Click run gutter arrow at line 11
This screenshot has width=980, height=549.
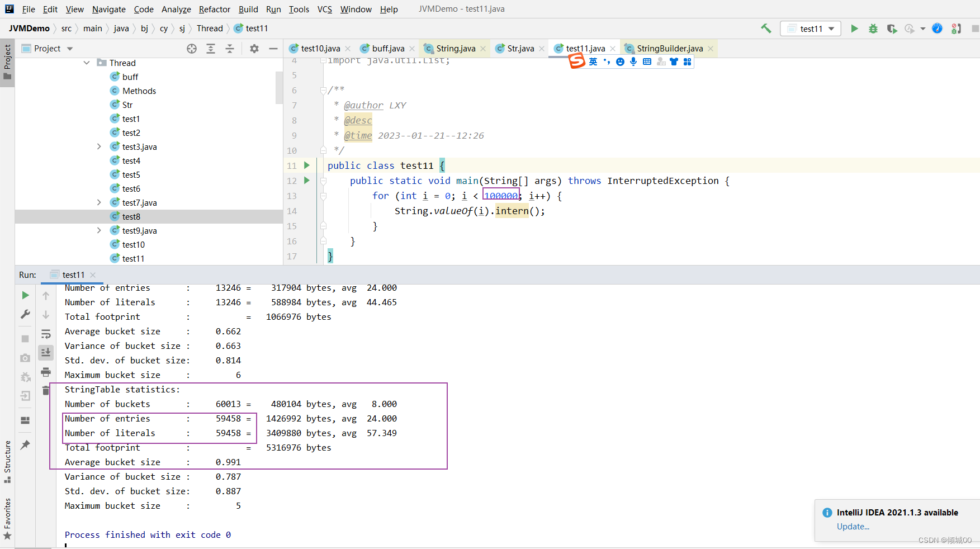306,165
